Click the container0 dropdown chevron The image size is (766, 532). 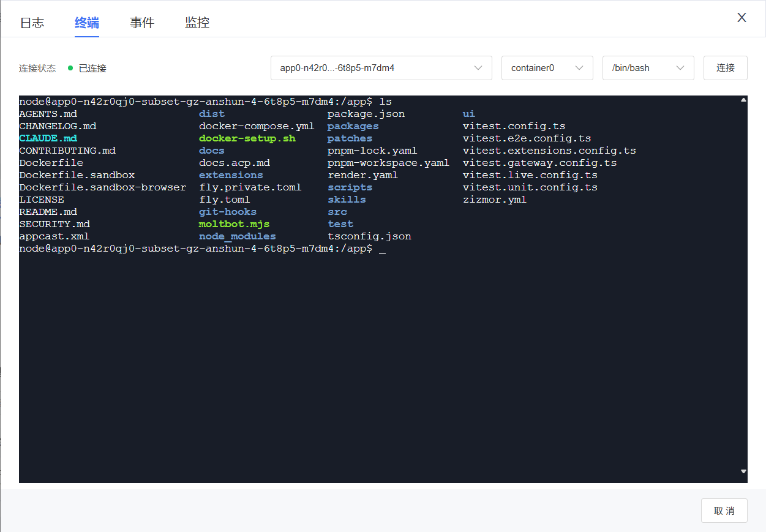pyautogui.click(x=579, y=68)
